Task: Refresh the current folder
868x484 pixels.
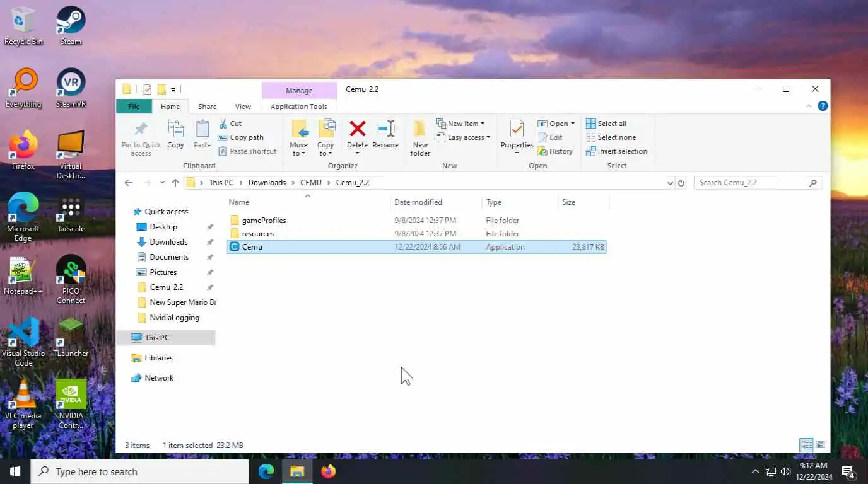Action: click(681, 183)
